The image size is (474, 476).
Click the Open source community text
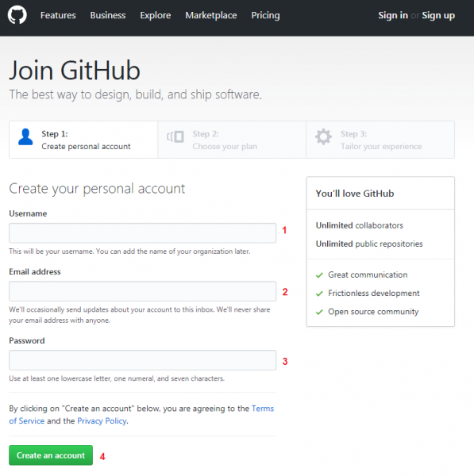373,312
